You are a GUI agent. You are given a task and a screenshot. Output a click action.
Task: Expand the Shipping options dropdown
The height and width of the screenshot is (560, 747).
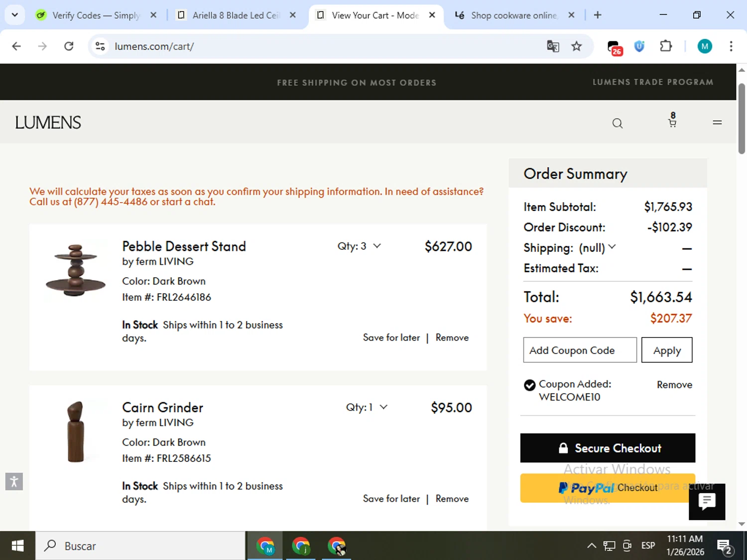point(612,247)
